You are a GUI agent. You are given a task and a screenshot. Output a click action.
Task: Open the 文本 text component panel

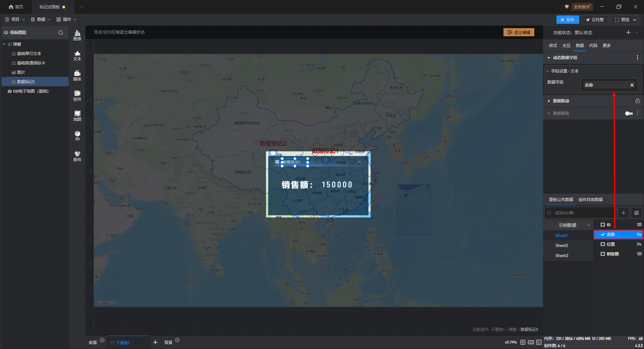click(x=77, y=55)
